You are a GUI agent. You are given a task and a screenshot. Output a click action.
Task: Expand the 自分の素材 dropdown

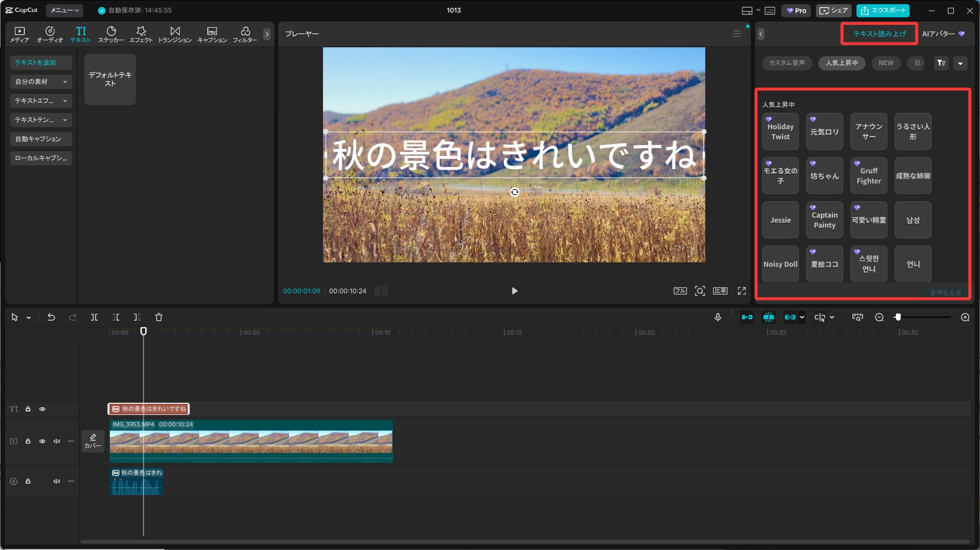41,82
